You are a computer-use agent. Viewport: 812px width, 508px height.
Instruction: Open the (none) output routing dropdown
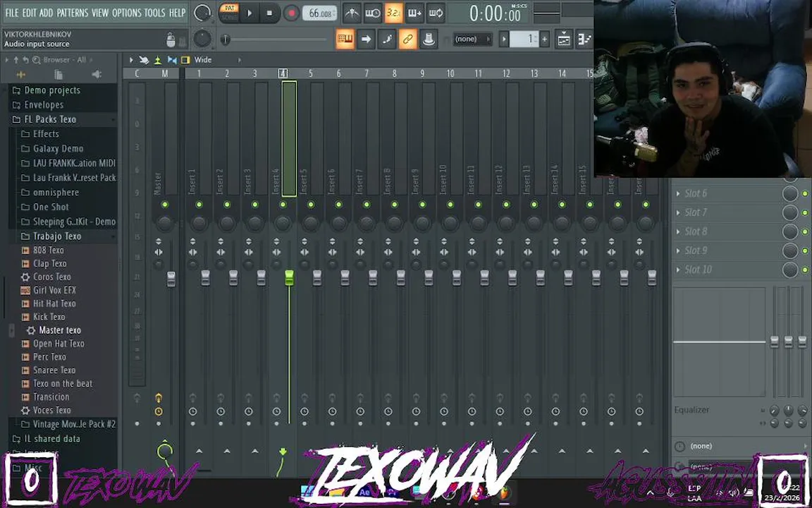742,447
